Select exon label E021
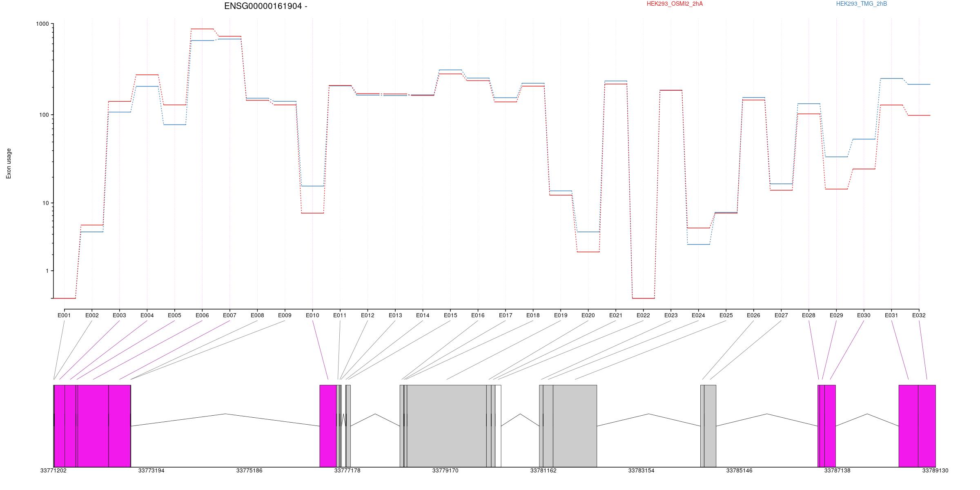The width and height of the screenshot is (980, 490). pos(616,315)
